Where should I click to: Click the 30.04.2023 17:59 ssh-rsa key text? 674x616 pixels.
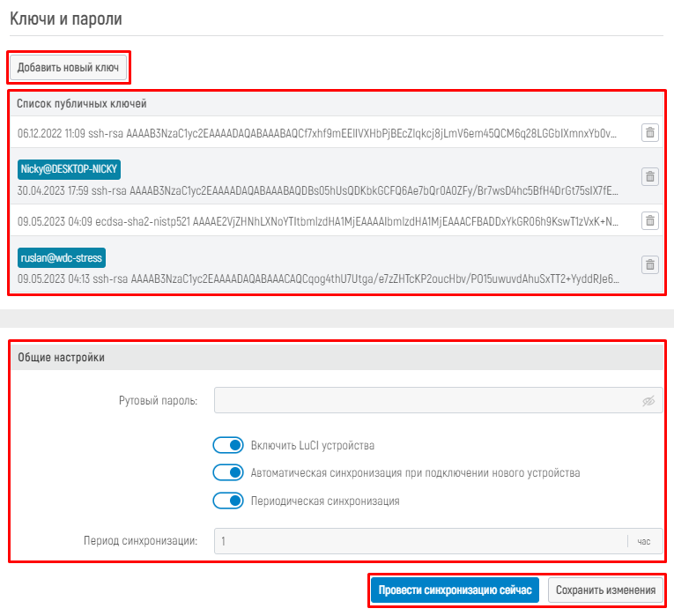(317, 190)
